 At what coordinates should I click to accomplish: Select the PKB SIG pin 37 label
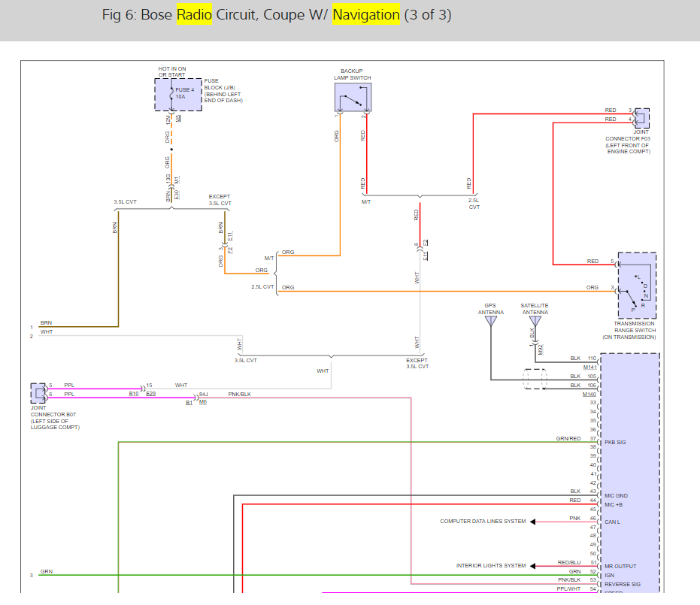click(x=615, y=443)
